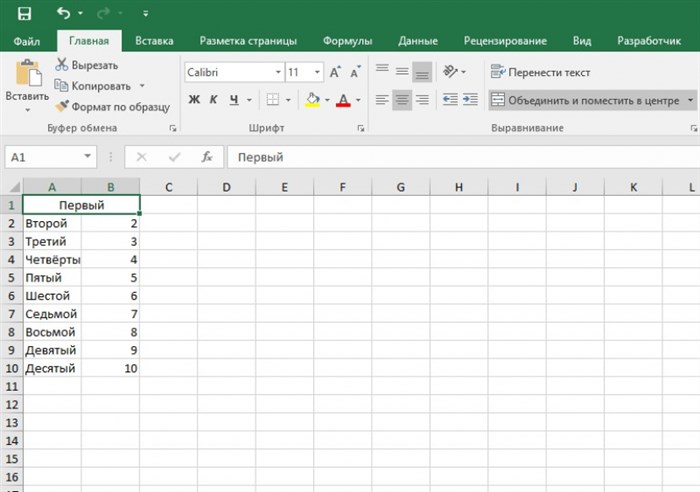Click the yellow Fill Color bucket
Image resolution: width=700 pixels, height=492 pixels.
point(312,100)
